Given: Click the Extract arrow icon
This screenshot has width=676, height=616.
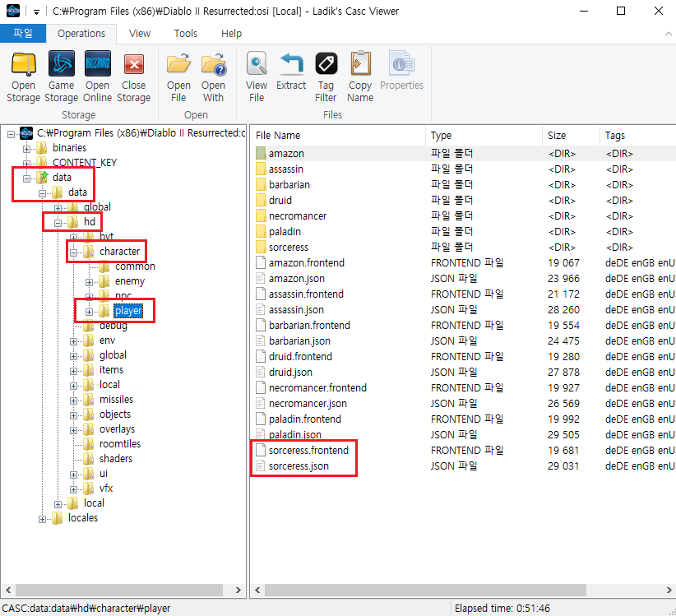Looking at the screenshot, I should (291, 65).
